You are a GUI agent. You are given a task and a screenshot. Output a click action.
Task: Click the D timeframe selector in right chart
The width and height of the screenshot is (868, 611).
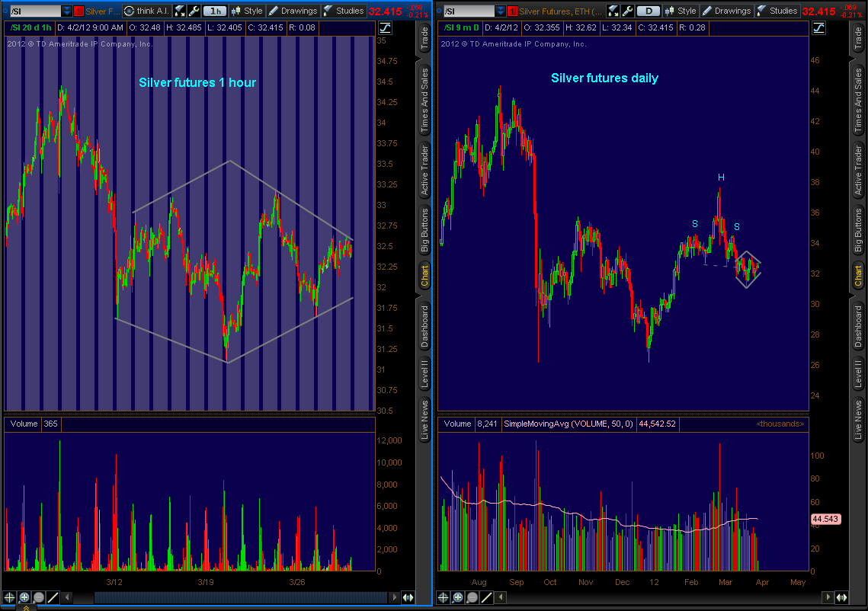(x=649, y=11)
